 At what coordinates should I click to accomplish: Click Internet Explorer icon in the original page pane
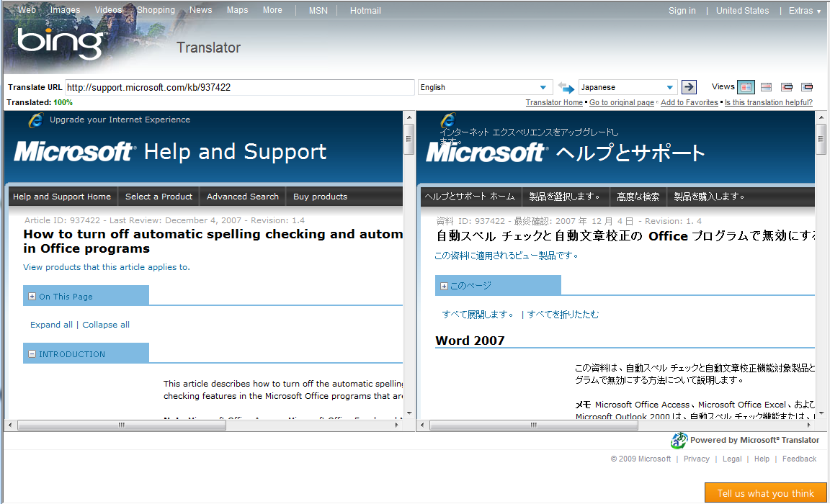click(35, 120)
